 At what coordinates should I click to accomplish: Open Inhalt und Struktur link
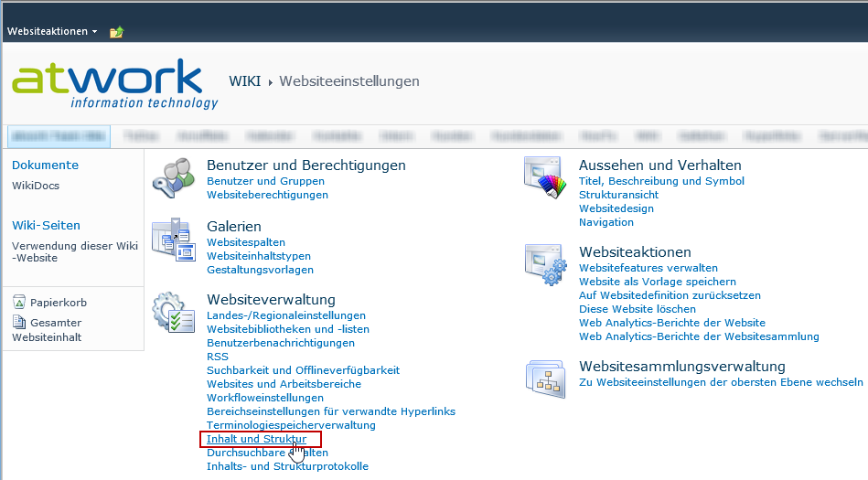(256, 440)
